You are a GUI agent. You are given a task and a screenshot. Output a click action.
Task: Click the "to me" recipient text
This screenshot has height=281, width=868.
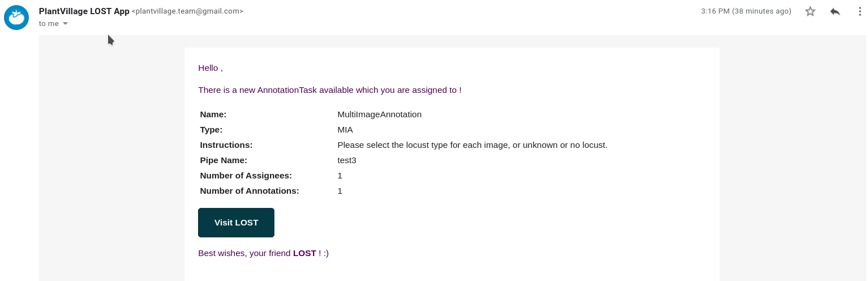pyautogui.click(x=49, y=24)
